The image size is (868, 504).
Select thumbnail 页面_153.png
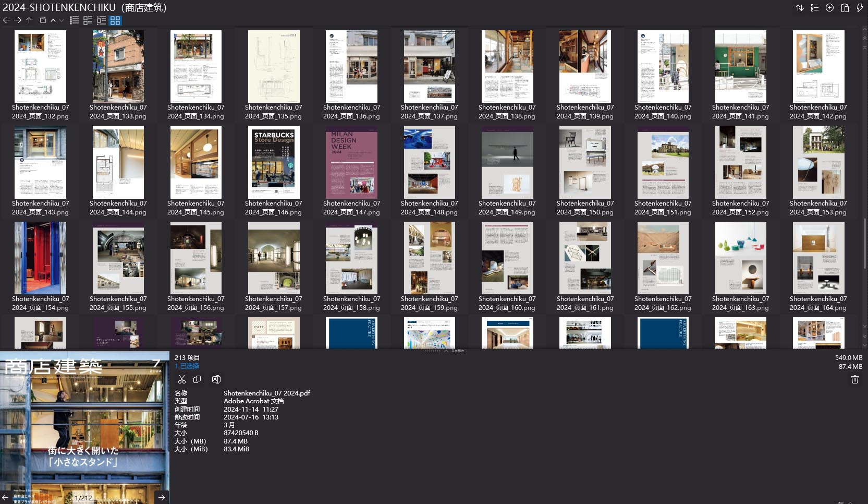point(818,162)
